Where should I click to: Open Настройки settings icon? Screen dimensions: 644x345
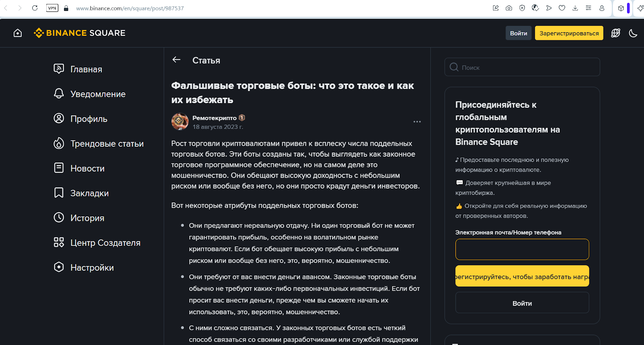(59, 267)
